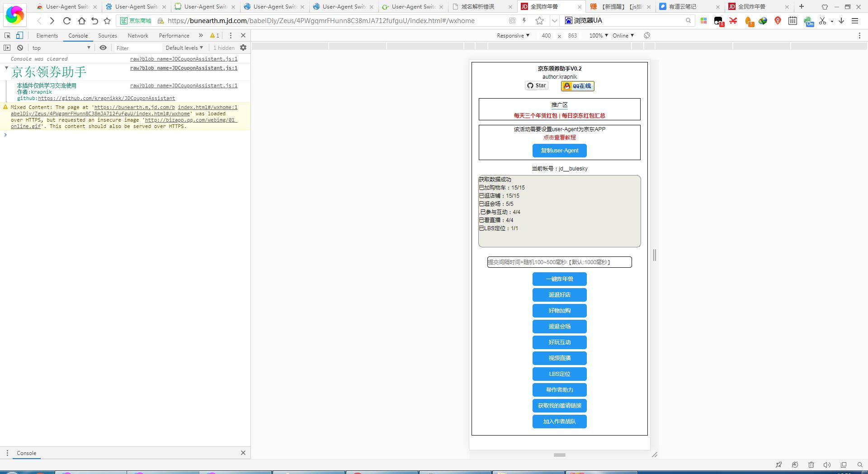Click the QQ在线 button

coord(578,86)
